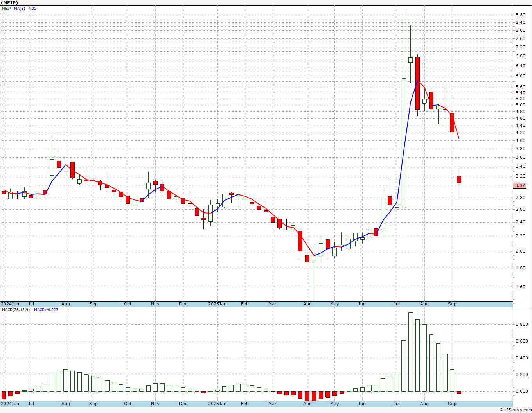Screen dimensions: 532x413
Task: Select Feb on the price chart time axis
Action: click(x=245, y=304)
